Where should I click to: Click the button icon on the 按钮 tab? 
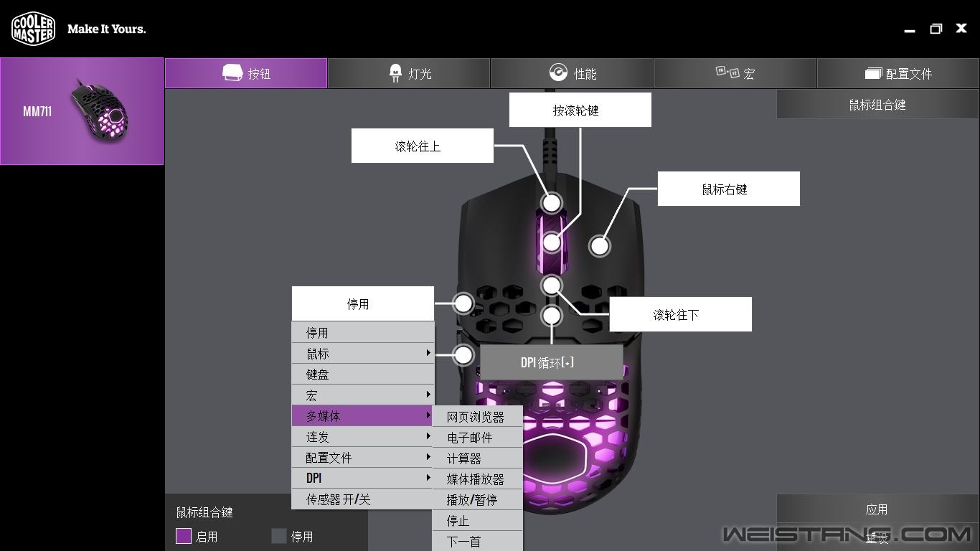[231, 73]
